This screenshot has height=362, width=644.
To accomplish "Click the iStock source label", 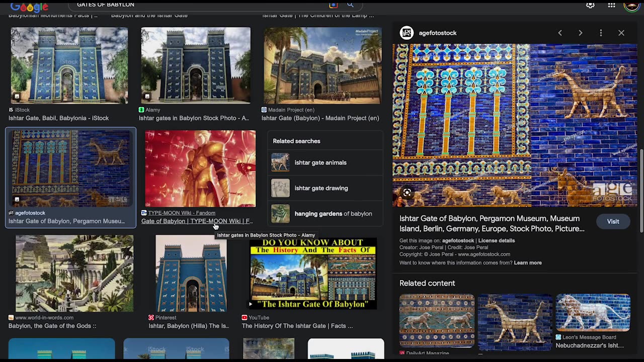I will pyautogui.click(x=23, y=110).
